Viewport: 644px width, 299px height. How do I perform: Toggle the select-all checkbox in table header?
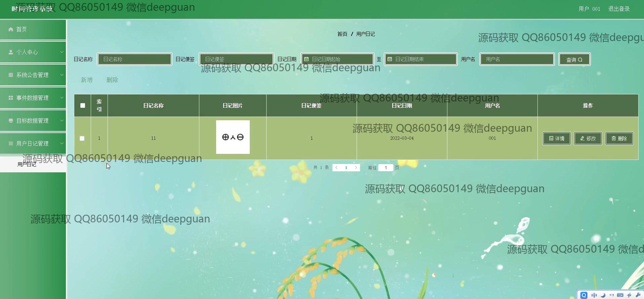(x=83, y=105)
